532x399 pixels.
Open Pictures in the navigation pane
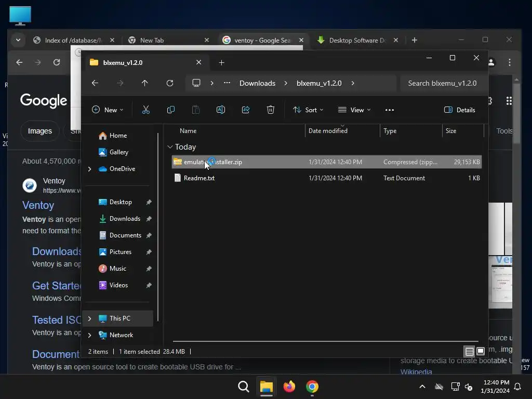click(120, 252)
